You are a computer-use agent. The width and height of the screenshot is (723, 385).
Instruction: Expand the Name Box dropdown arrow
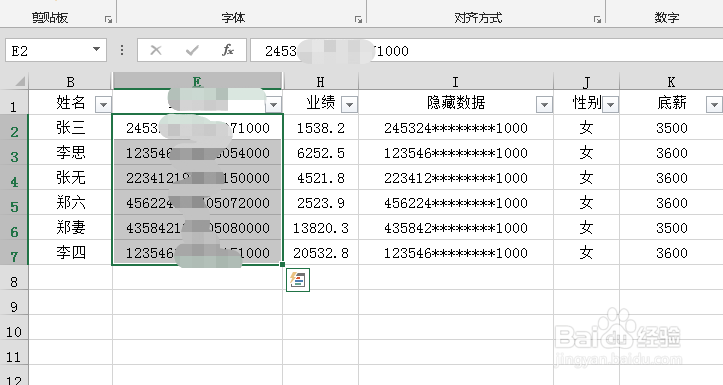tap(96, 49)
